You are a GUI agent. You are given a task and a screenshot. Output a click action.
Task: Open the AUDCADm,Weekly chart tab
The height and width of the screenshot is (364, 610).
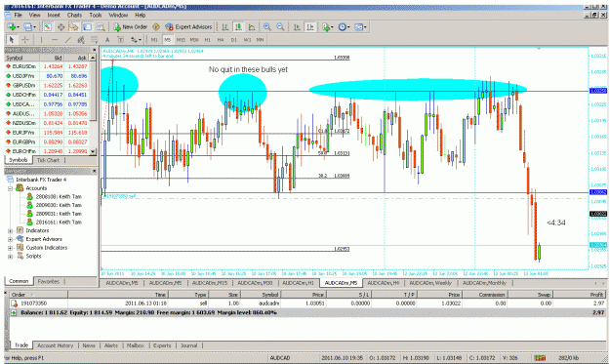click(430, 283)
